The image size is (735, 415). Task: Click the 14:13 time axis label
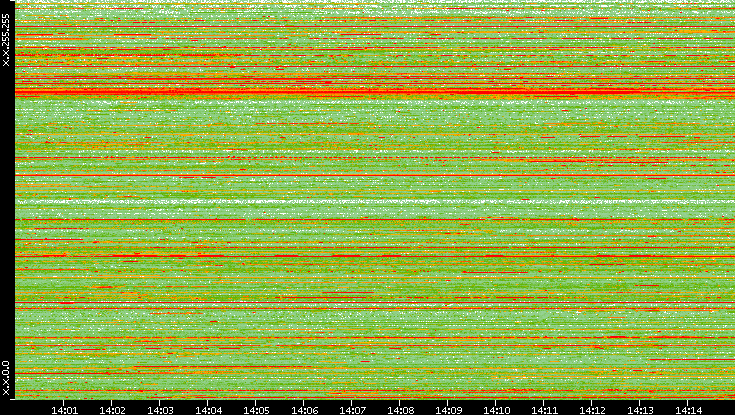coord(640,410)
